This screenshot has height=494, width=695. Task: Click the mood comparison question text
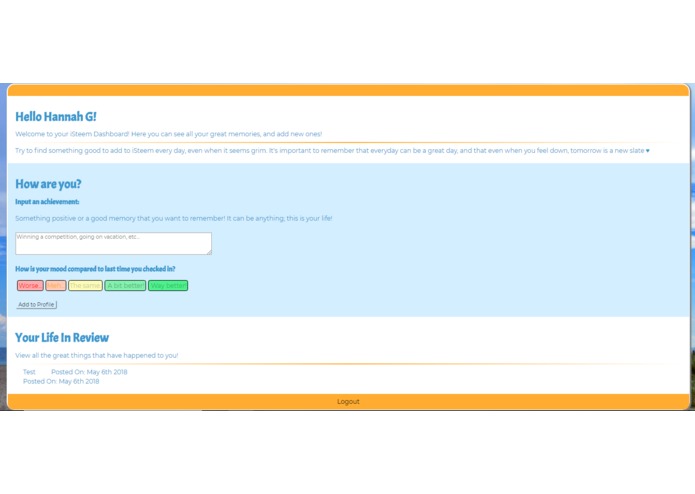click(x=95, y=269)
